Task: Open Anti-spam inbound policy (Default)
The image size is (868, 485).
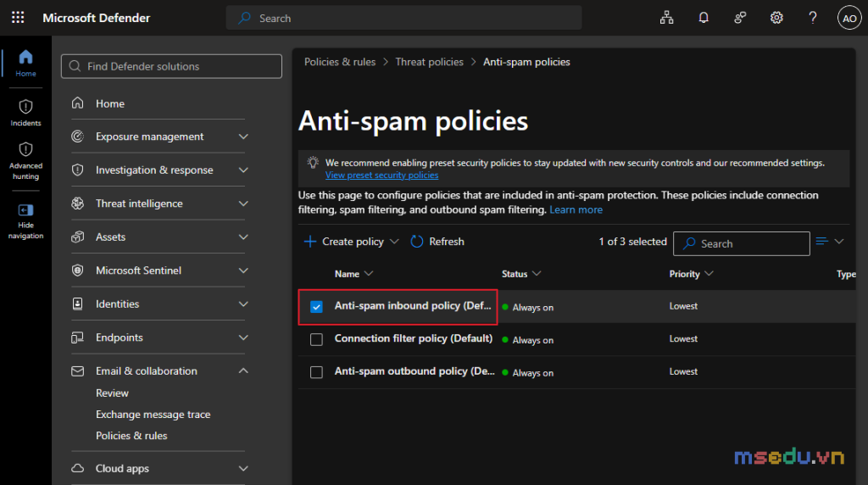Action: 413,305
